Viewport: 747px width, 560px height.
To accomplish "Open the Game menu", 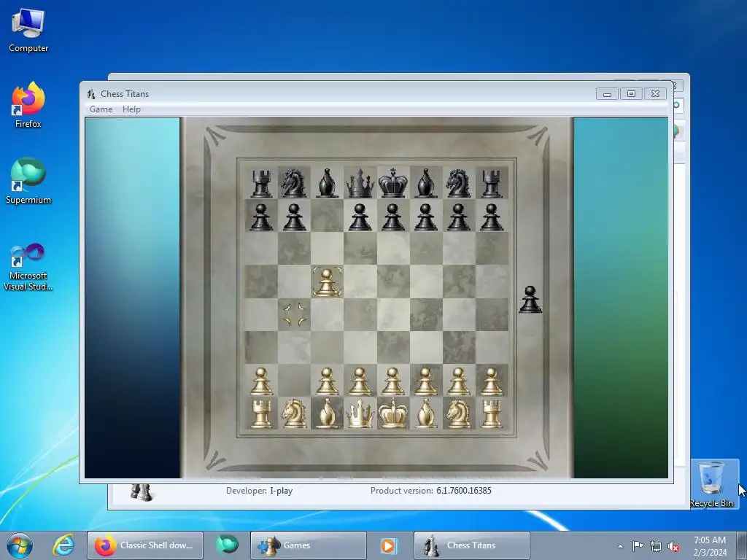I will [x=101, y=109].
